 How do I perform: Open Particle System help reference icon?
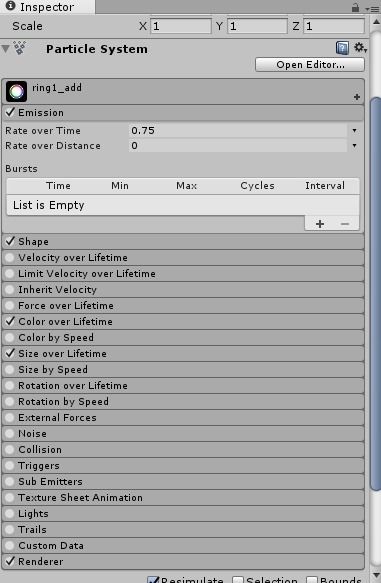(342, 48)
